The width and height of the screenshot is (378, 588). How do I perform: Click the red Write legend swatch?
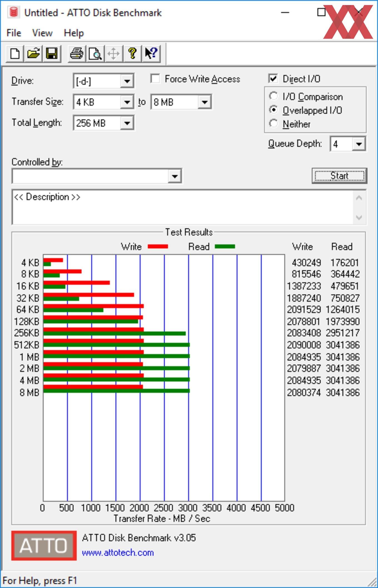pyautogui.click(x=158, y=247)
